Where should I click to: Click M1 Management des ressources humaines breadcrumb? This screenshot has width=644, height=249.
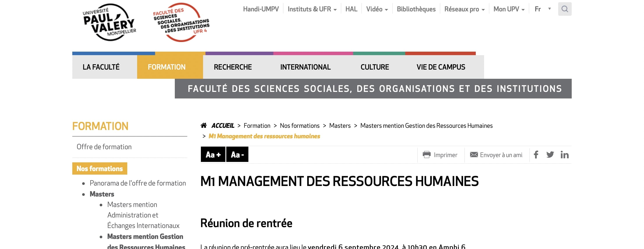(264, 136)
